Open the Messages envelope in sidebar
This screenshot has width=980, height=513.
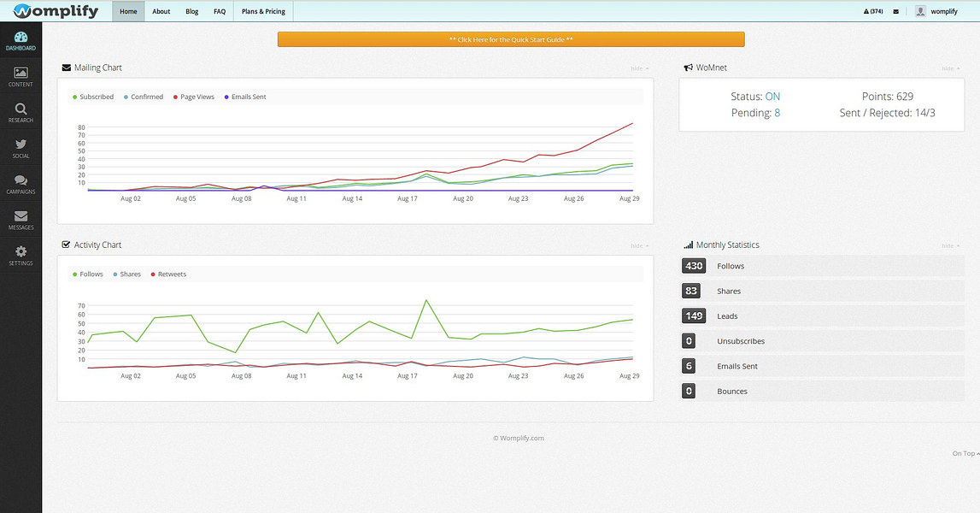21,220
